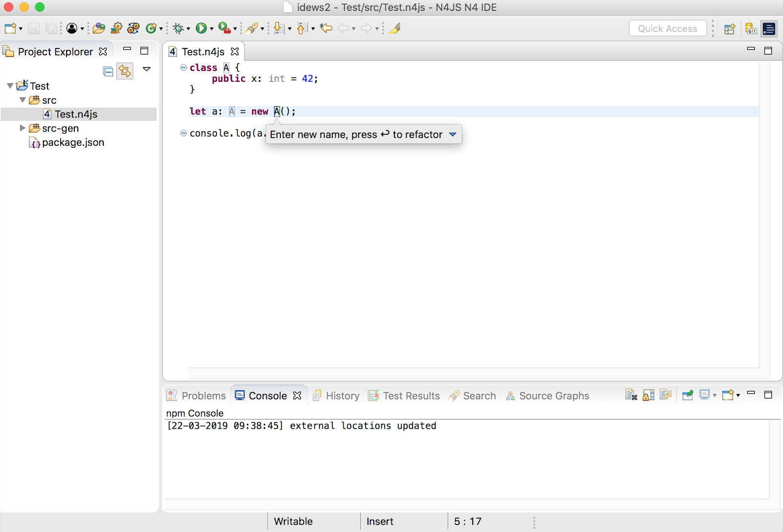Click the user profile icon in the toolbar

click(71, 28)
